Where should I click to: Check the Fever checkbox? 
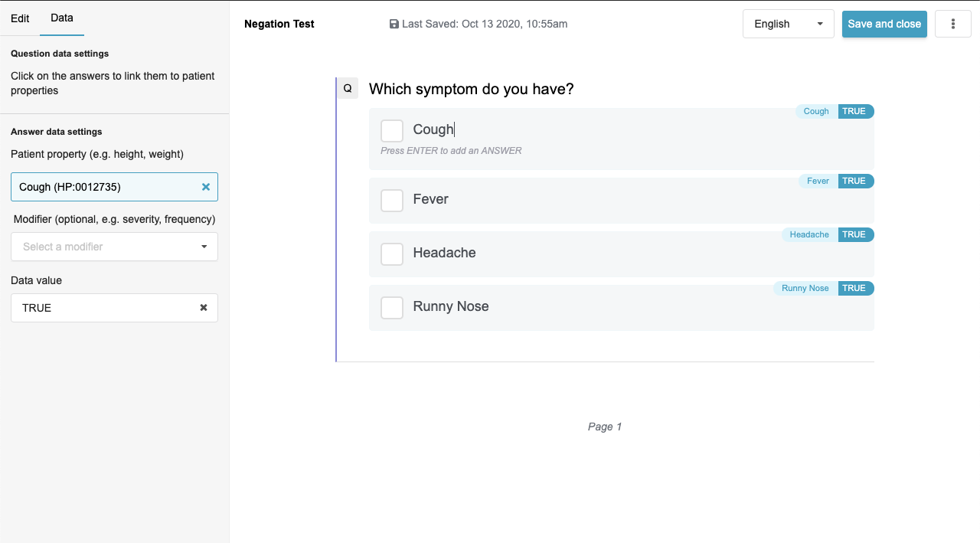tap(392, 201)
